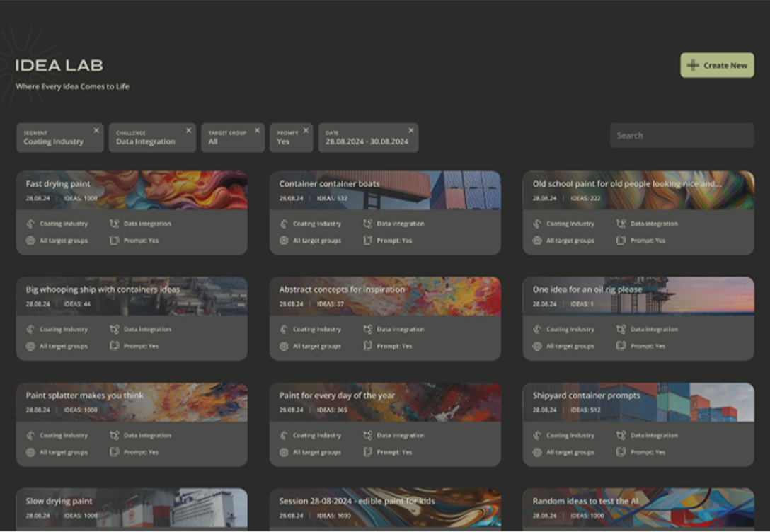Open the Segment filter dropdown
Screen dimensions: 770x532
click(54, 139)
